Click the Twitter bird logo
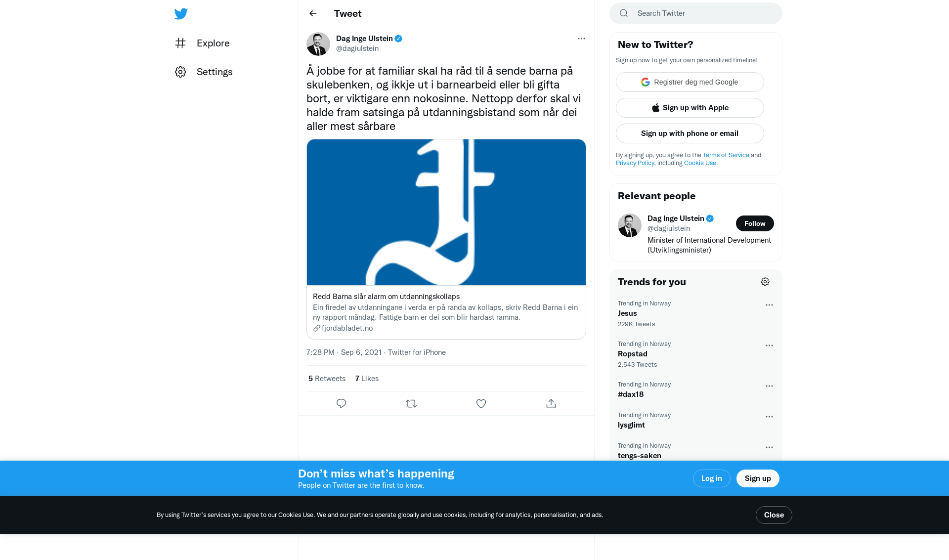Image resolution: width=949 pixels, height=560 pixels. click(181, 13)
